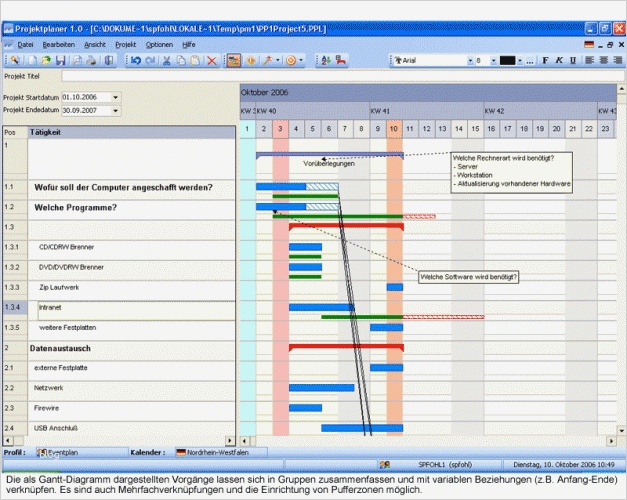Image resolution: width=627 pixels, height=500 pixels.
Task: Click the red link tasks icon
Action: tap(341, 60)
